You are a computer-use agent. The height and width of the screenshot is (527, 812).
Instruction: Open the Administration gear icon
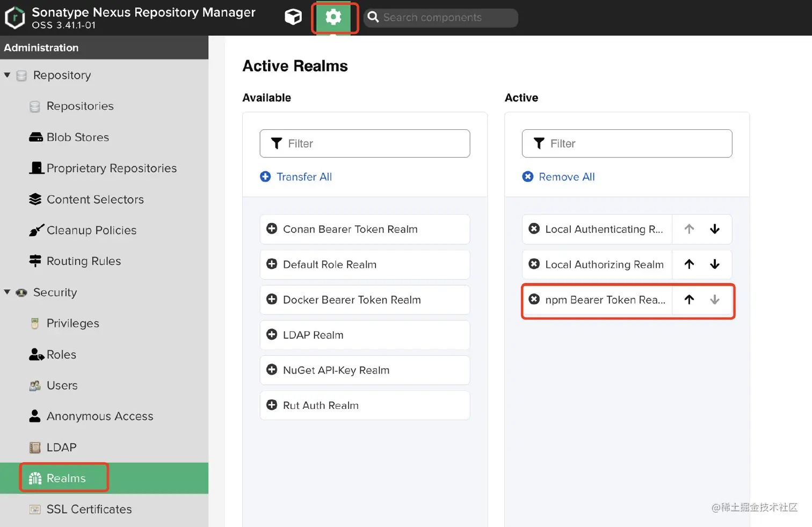(333, 18)
